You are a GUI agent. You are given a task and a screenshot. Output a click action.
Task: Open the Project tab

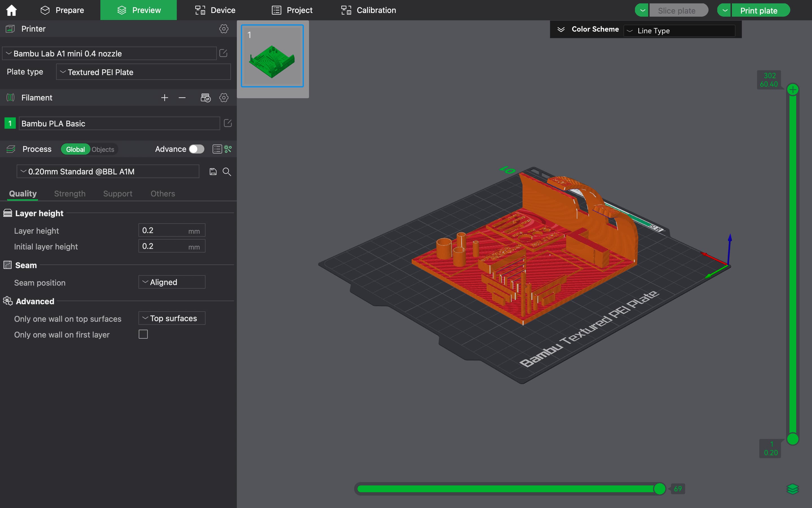(x=292, y=10)
